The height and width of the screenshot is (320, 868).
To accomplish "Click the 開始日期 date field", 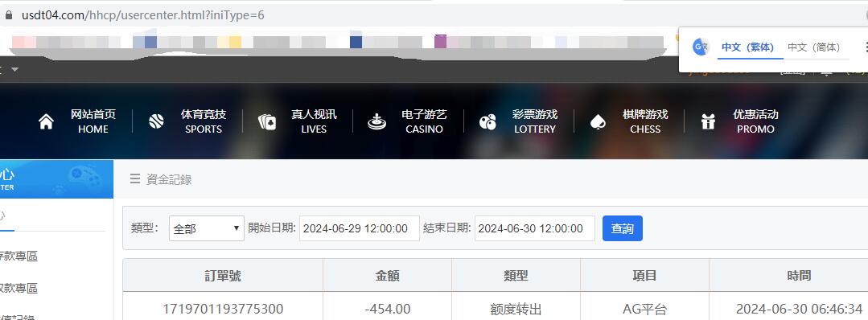I will coord(360,228).
